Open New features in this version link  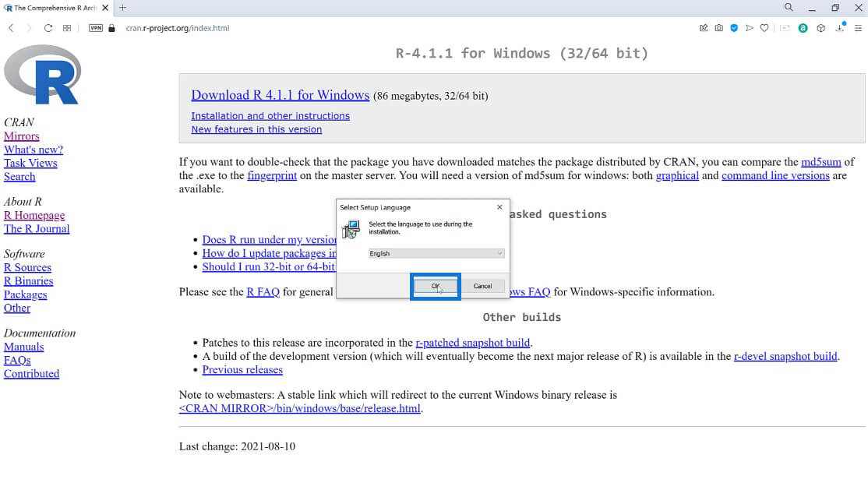tap(256, 129)
